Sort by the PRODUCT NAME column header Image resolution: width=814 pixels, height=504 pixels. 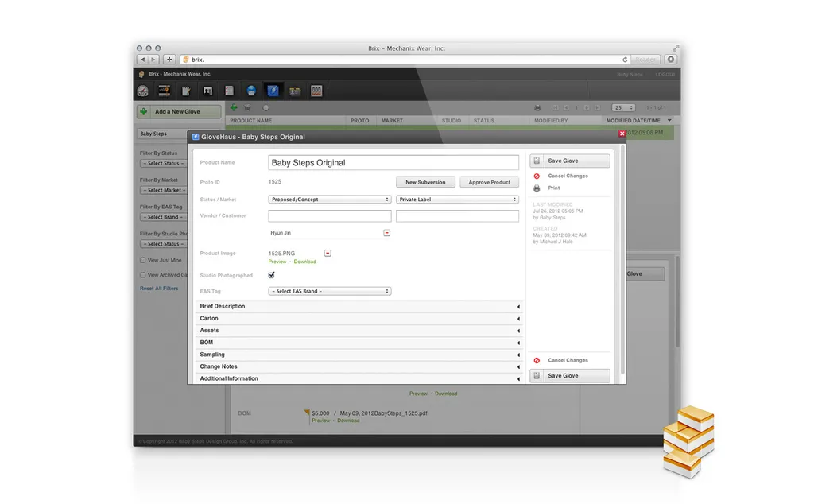(250, 120)
